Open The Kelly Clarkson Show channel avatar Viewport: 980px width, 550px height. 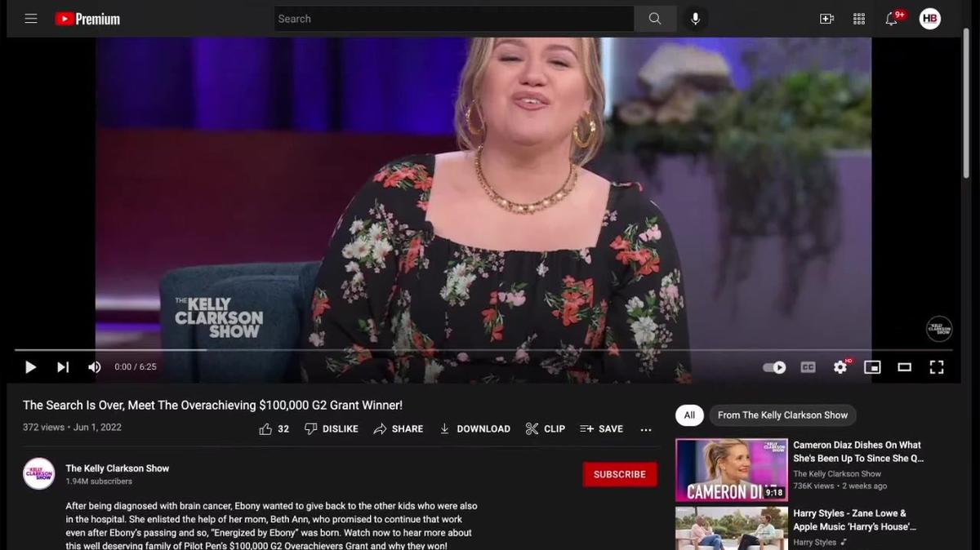click(38, 474)
